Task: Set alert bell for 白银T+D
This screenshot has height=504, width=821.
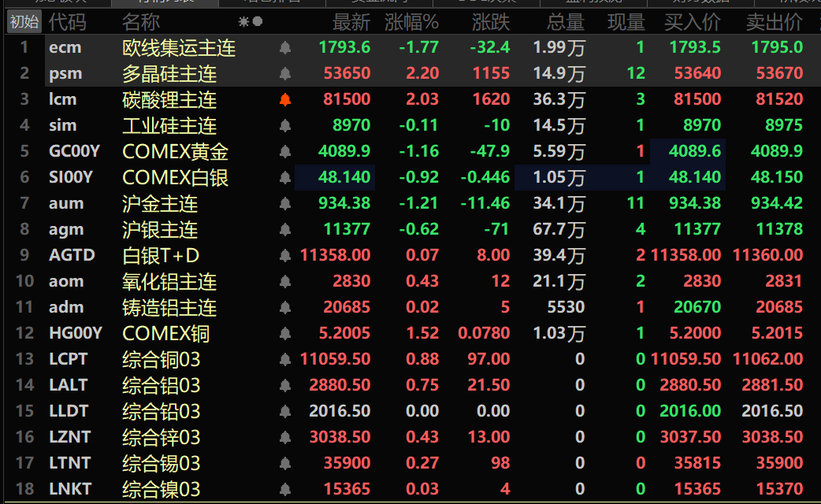Action: point(285,255)
